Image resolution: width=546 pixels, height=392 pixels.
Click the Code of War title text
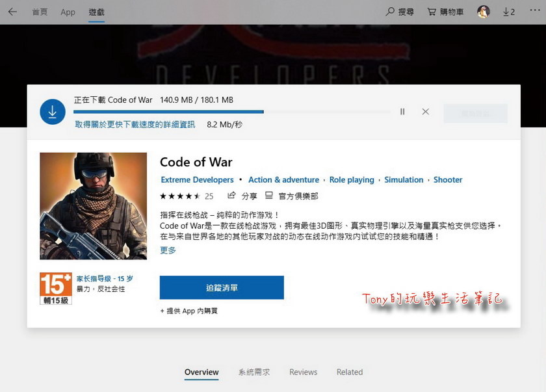pos(196,163)
